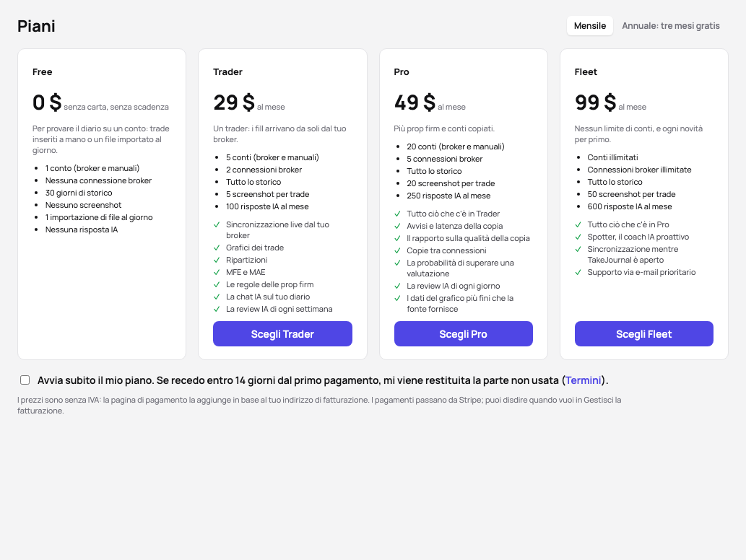Open the Termini link
Image resolution: width=746 pixels, height=560 pixels.
(x=583, y=380)
